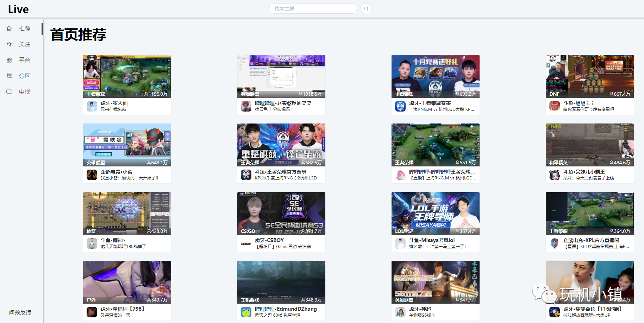Click the home icon beside 推荐
The width and height of the screenshot is (644, 323).
[x=9, y=28]
